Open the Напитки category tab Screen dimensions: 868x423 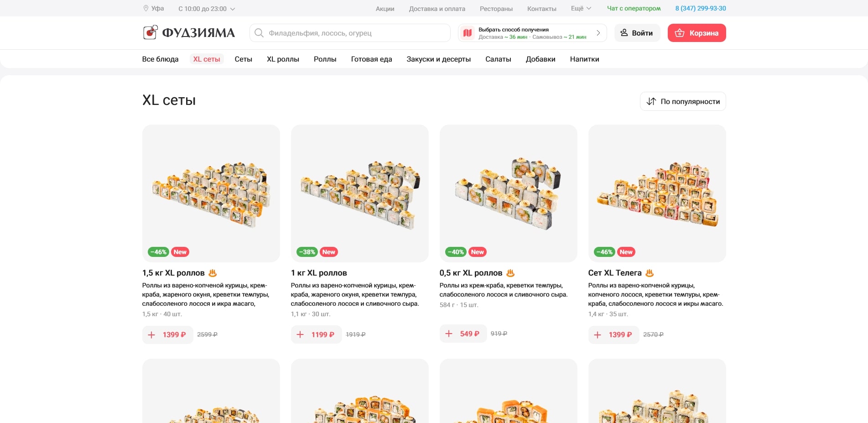(584, 59)
